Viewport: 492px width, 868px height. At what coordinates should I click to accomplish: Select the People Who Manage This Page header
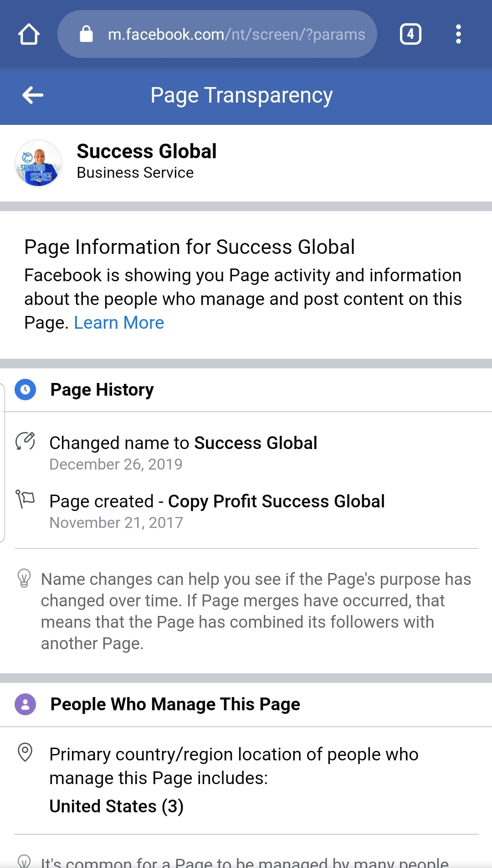pos(175,704)
